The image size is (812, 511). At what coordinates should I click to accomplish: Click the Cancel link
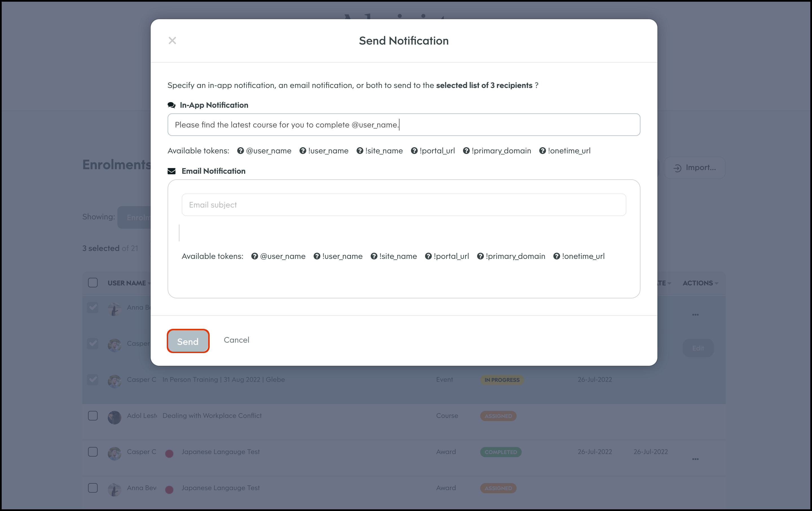236,340
